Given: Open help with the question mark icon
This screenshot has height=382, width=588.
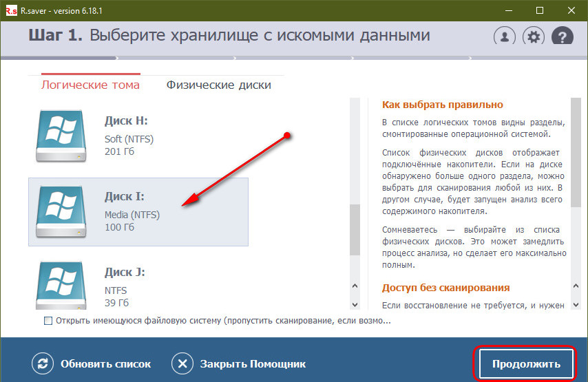Looking at the screenshot, I should (562, 36).
